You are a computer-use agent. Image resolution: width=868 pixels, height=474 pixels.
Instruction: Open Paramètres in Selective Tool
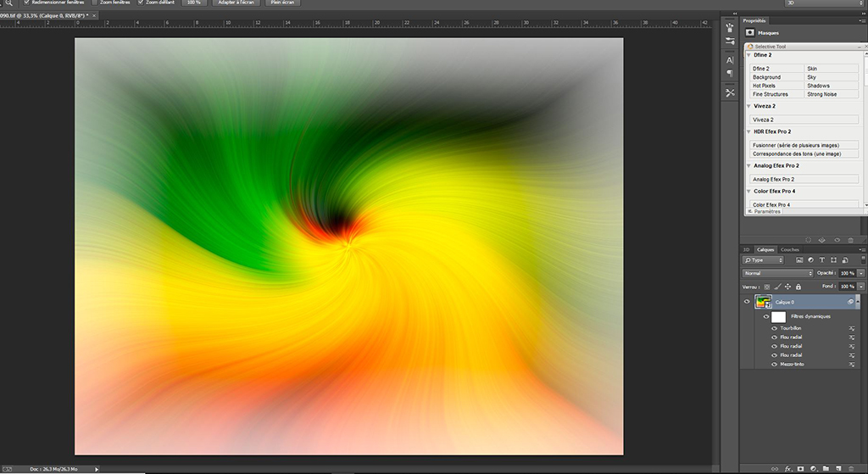click(764, 211)
